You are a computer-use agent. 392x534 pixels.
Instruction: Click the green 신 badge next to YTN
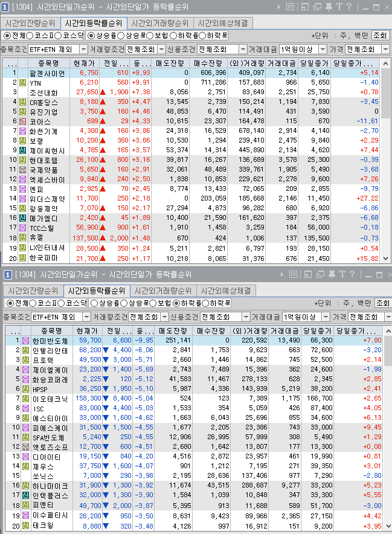point(22,82)
